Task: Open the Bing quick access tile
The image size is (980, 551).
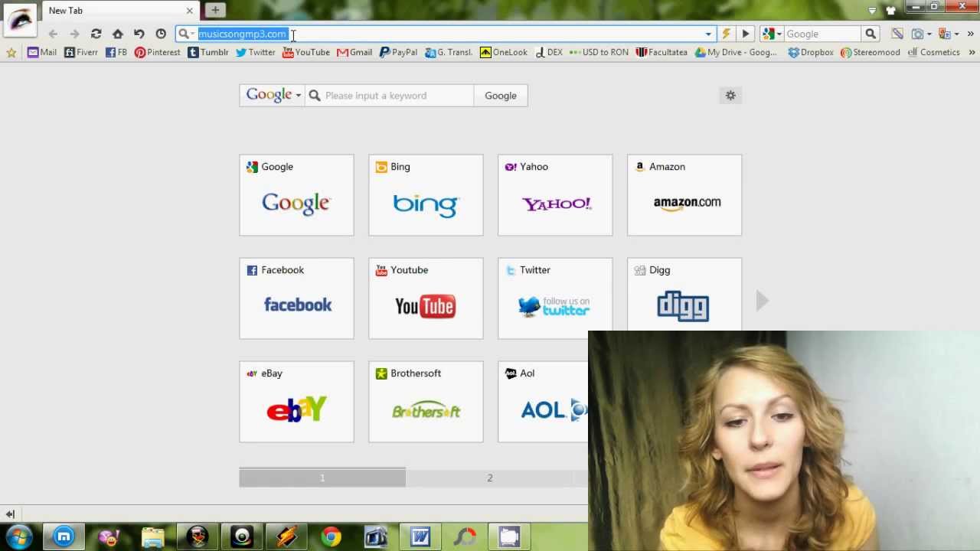Action: [x=426, y=195]
